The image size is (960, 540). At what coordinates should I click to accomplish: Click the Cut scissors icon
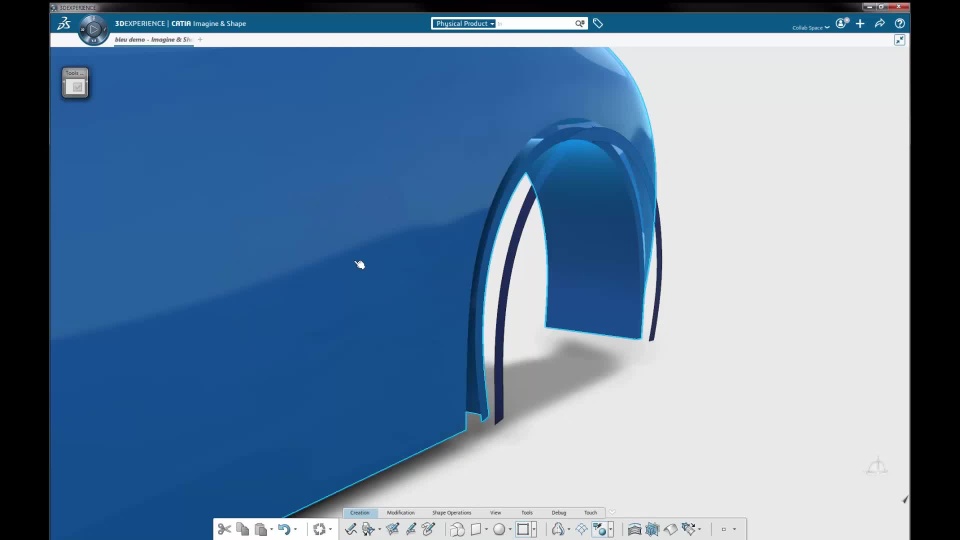224,529
